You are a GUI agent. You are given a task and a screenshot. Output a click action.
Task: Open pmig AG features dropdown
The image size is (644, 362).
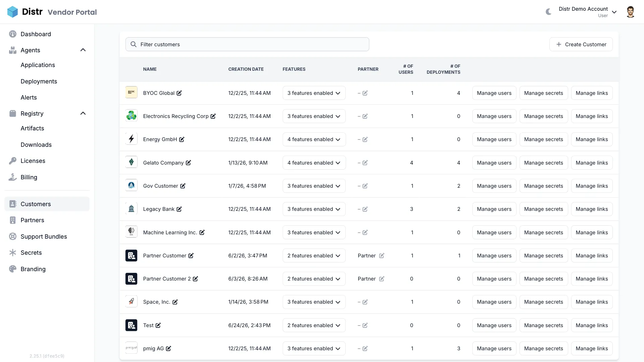[314, 349]
